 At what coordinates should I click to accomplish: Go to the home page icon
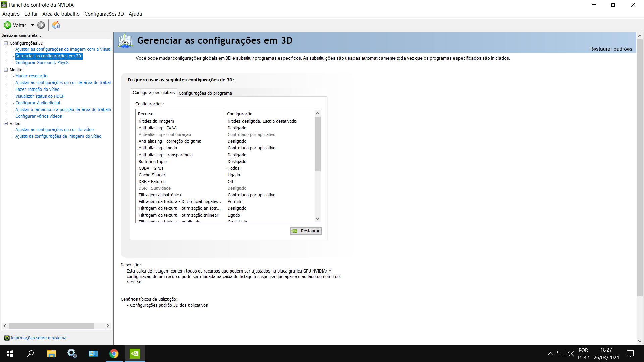[x=56, y=25]
